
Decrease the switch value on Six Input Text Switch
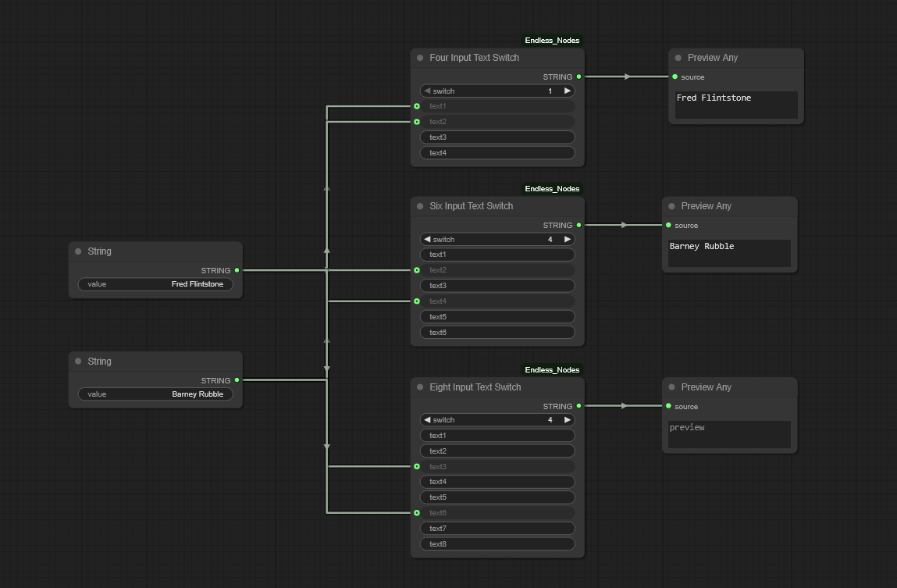pos(427,239)
